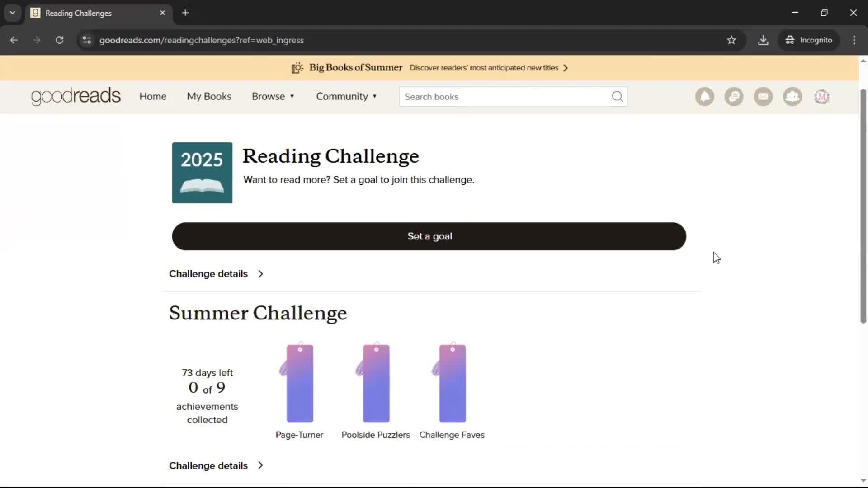Reload the page
The width and height of the screenshot is (868, 488).
coord(59,40)
